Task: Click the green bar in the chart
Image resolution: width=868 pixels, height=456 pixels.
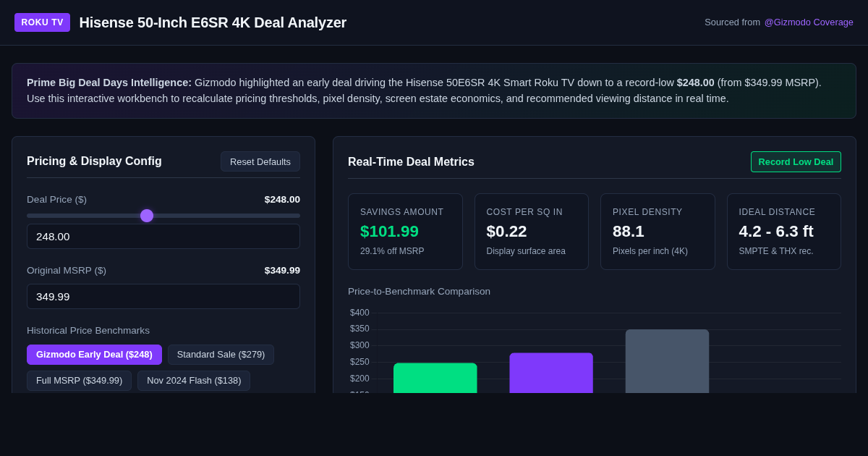Action: coord(435,378)
